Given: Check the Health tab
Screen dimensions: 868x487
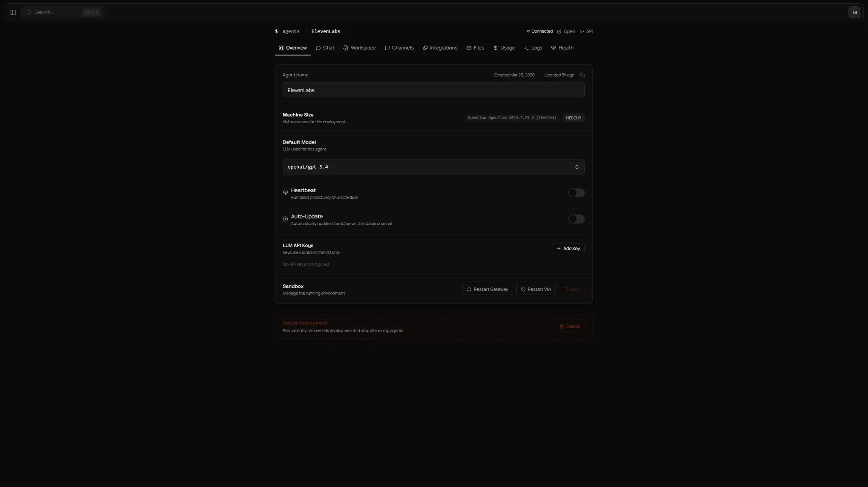Looking at the screenshot, I should click(x=562, y=48).
